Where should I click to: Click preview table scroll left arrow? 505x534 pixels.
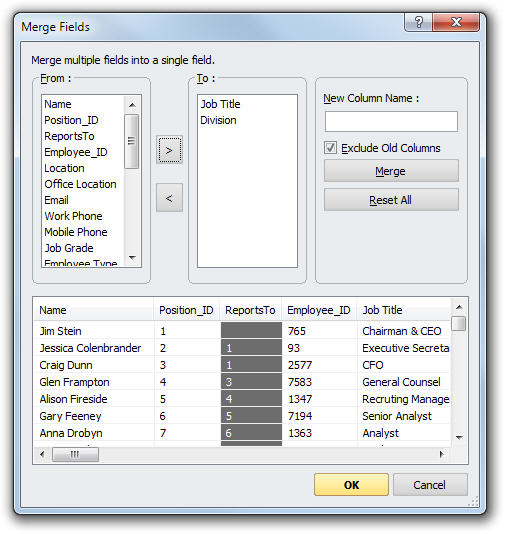click(42, 454)
